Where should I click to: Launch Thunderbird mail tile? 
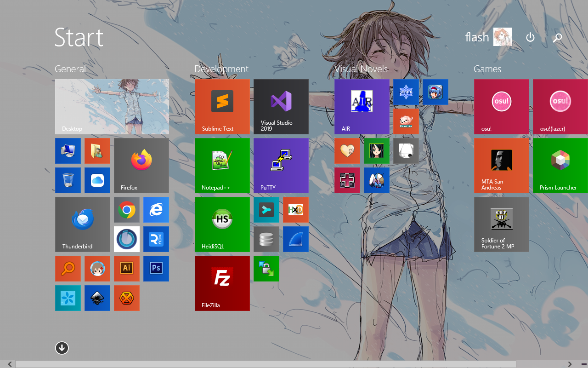point(83,224)
